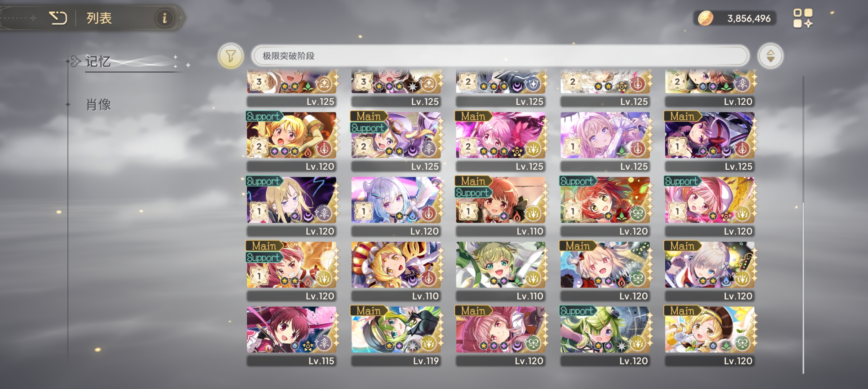Screen dimensions: 868x389
Task: Open the filter funnel button
Action: coord(231,56)
